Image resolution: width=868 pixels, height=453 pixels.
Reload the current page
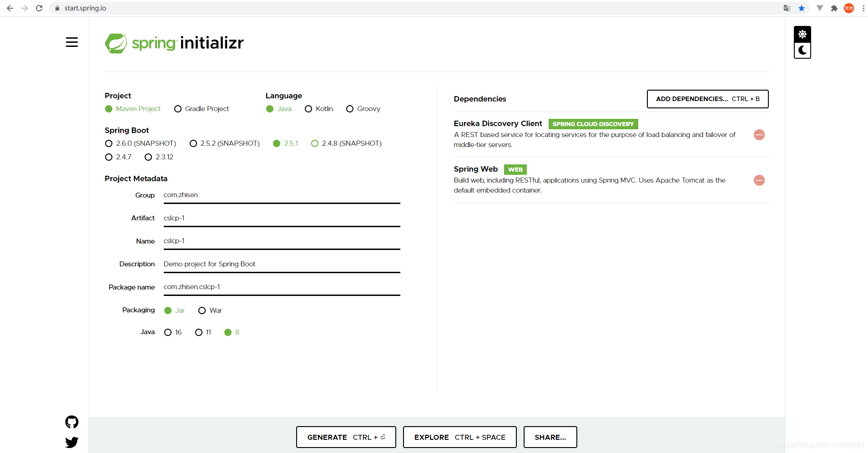tap(39, 8)
